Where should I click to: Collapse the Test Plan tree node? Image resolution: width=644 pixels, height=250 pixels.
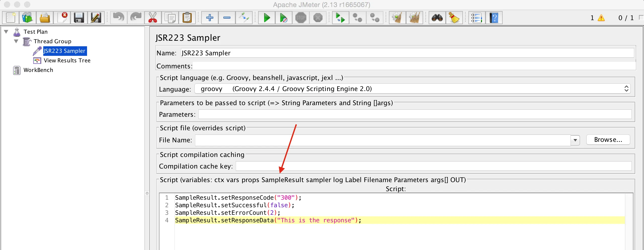pyautogui.click(x=6, y=32)
